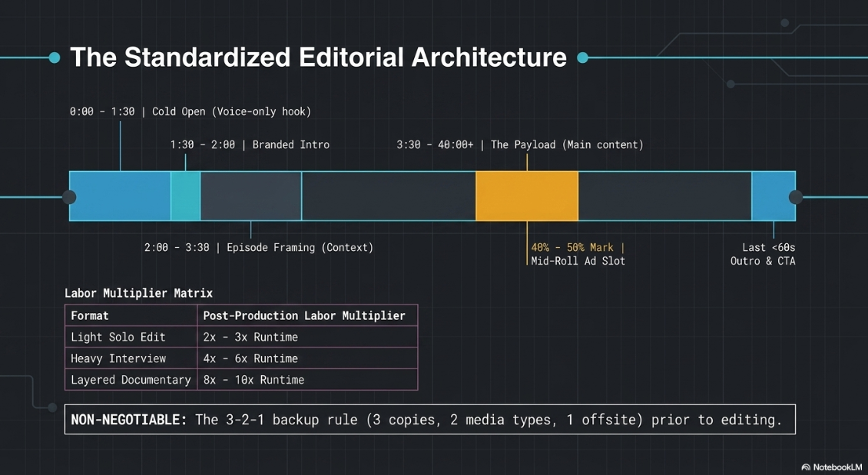
Task: Click the teal dot right of the title
Action: coord(582,58)
